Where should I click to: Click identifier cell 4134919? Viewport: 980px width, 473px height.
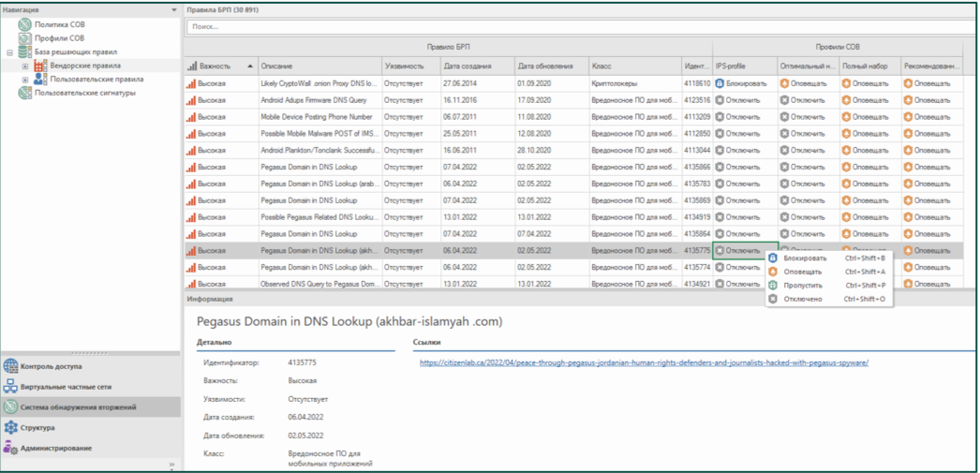pos(697,216)
